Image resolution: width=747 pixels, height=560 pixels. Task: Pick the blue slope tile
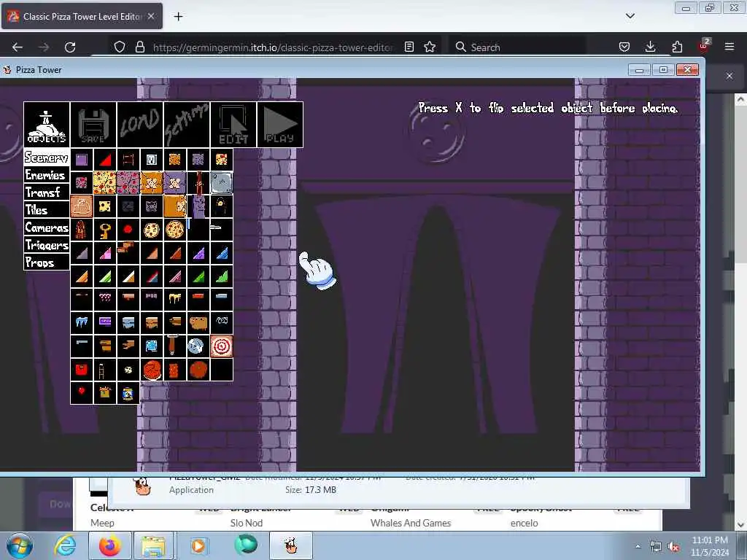(222, 253)
